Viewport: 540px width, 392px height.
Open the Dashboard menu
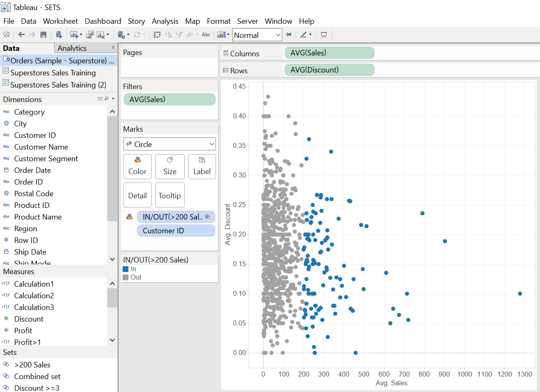click(103, 21)
